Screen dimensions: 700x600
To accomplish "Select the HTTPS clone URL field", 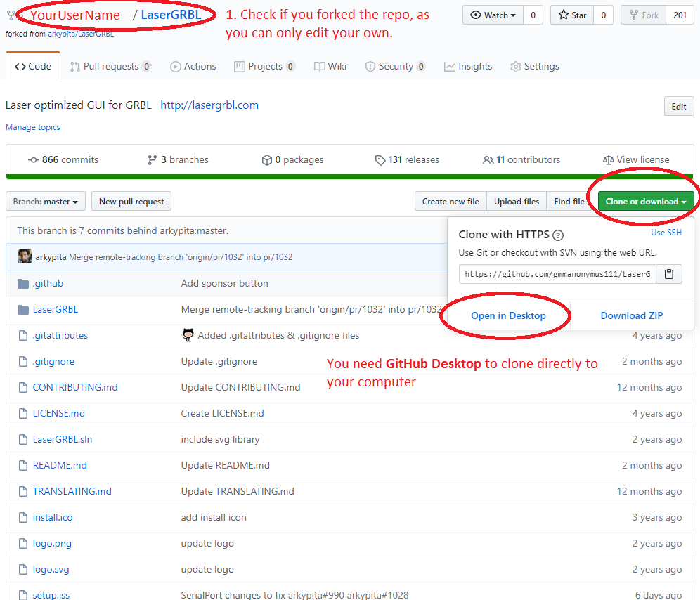I will 557,274.
